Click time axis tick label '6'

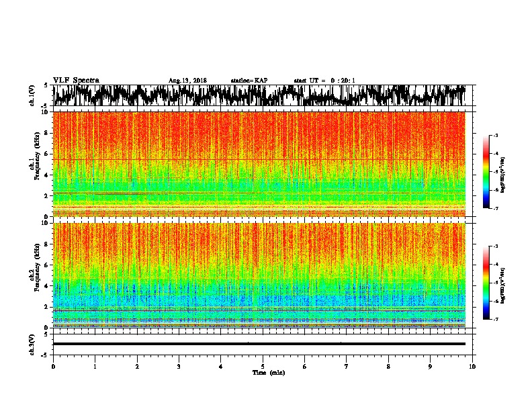click(x=305, y=367)
